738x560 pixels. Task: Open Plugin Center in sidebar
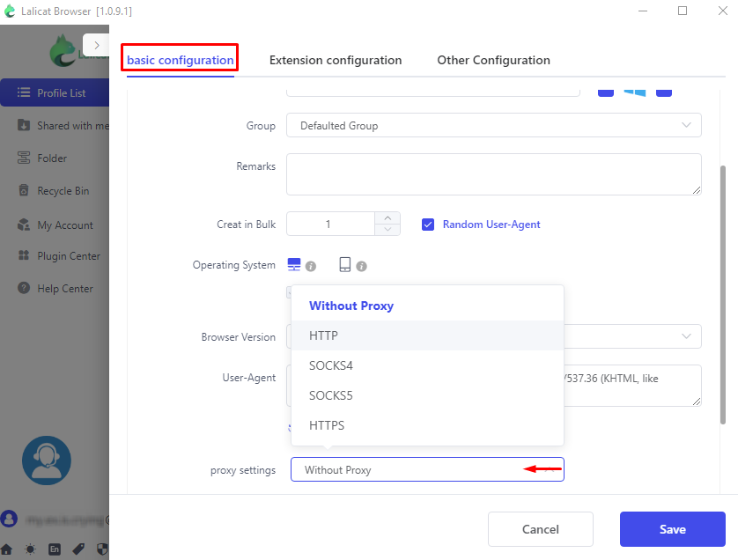[55, 256]
